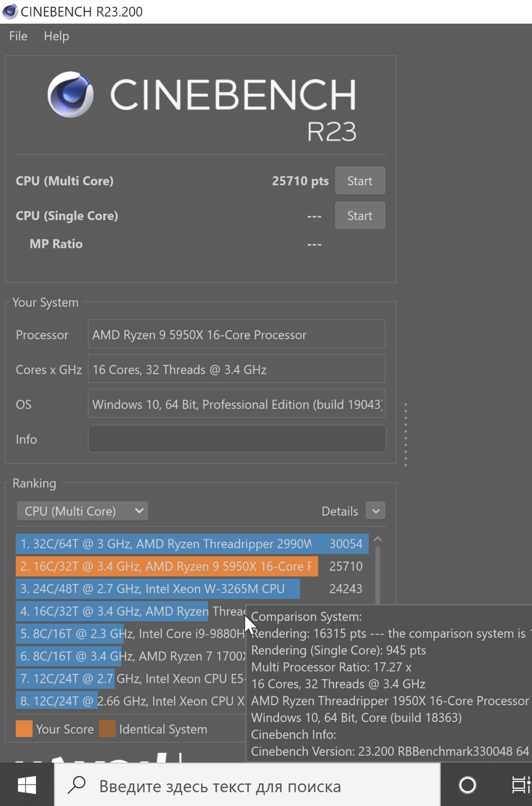
Task: Open the File menu
Action: pyautogui.click(x=18, y=36)
